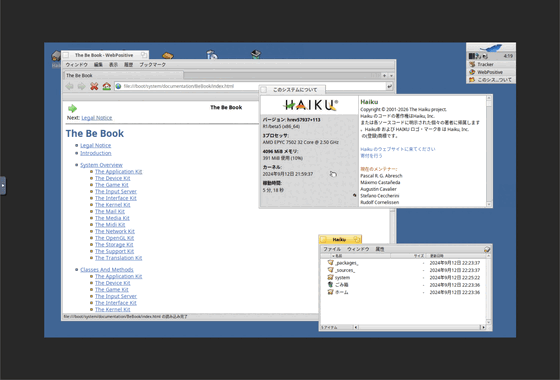Click the Forward arrow in browser toolbar
The width and height of the screenshot is (560, 380).
point(81,86)
